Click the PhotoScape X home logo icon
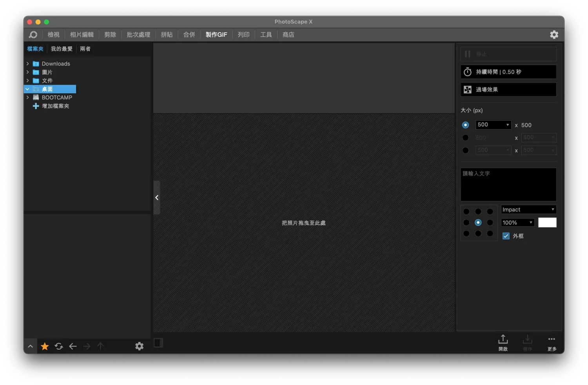Image resolution: width=588 pixels, height=385 pixels. (x=33, y=35)
